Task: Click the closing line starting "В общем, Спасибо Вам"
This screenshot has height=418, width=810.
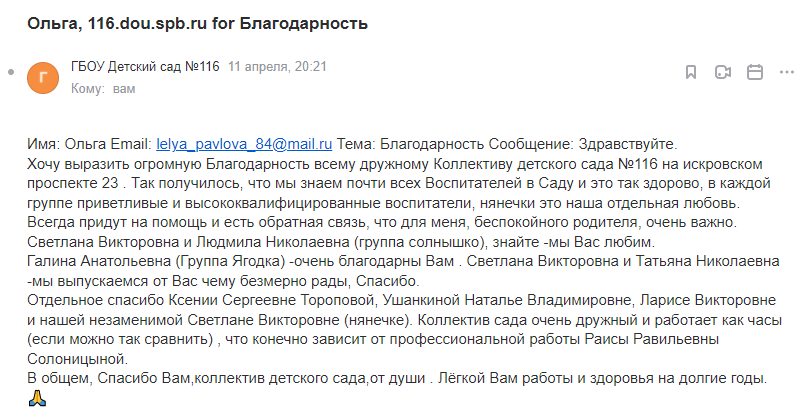Action: coord(397,378)
